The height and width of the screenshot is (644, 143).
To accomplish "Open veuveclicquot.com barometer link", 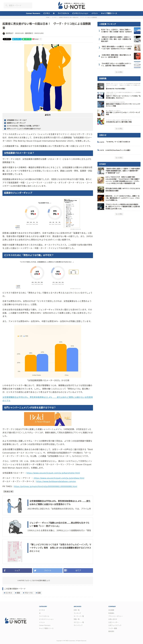I will [x=53, y=473].
